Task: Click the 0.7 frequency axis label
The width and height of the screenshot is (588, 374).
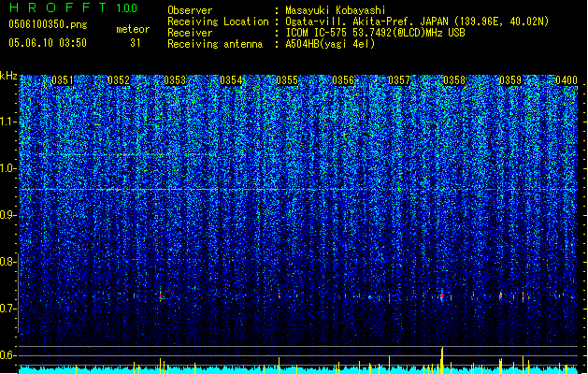Action: click(x=7, y=309)
